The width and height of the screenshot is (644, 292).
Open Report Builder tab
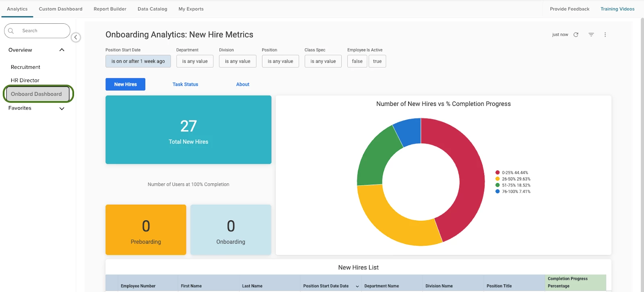tap(110, 9)
